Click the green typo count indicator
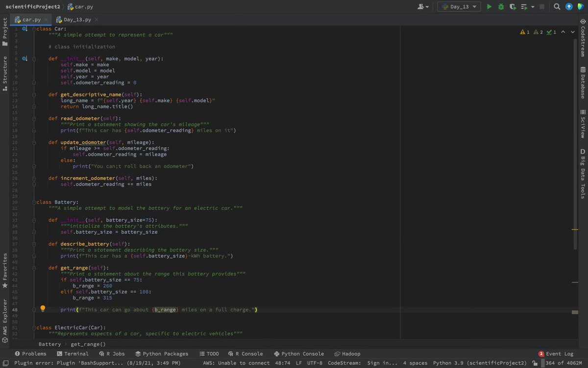Image resolution: width=588 pixels, height=368 pixels. click(551, 32)
